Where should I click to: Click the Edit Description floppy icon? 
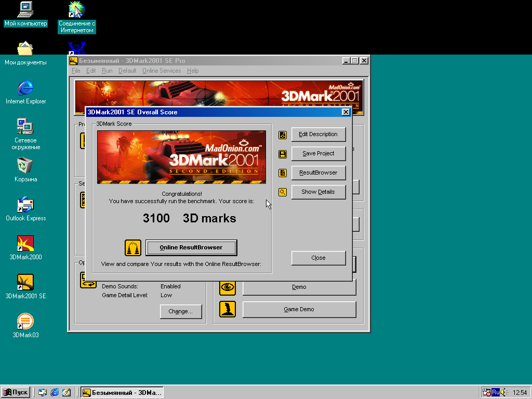click(x=283, y=135)
